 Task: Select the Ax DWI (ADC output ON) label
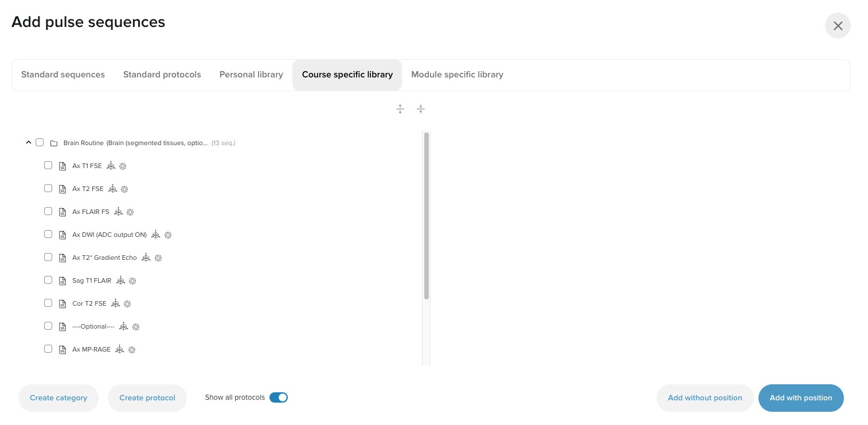110,235
